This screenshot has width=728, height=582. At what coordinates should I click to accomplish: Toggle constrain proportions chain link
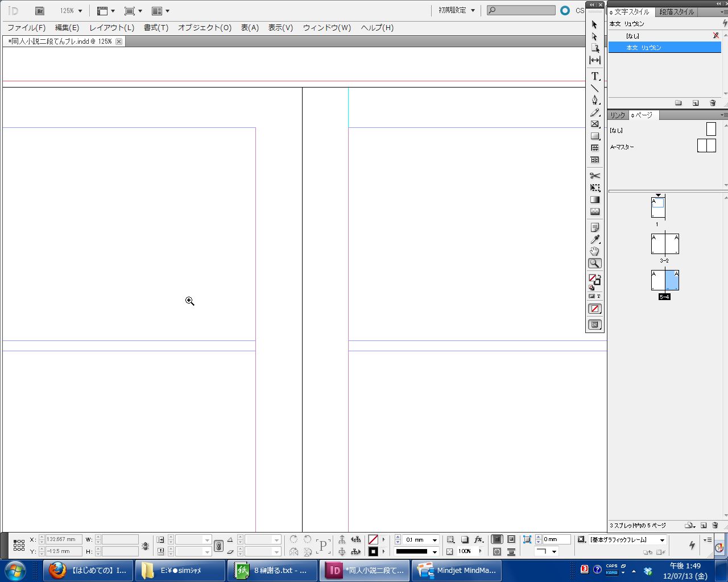pos(219,546)
